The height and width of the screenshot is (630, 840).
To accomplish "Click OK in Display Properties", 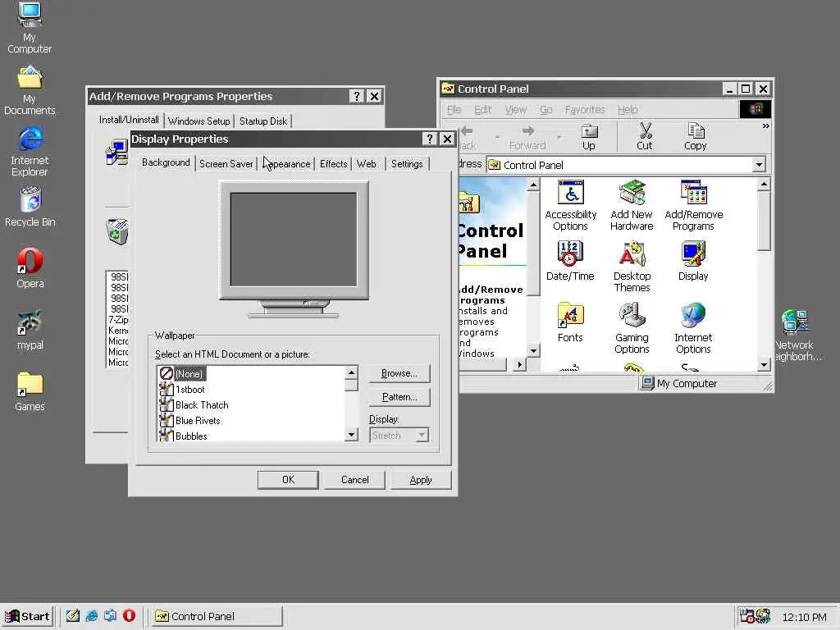I will (x=288, y=479).
